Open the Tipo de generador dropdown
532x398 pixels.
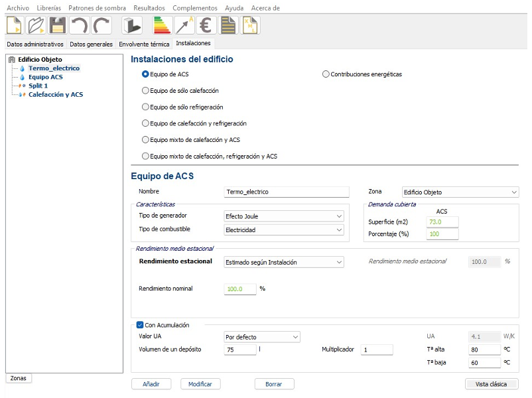[x=284, y=216]
